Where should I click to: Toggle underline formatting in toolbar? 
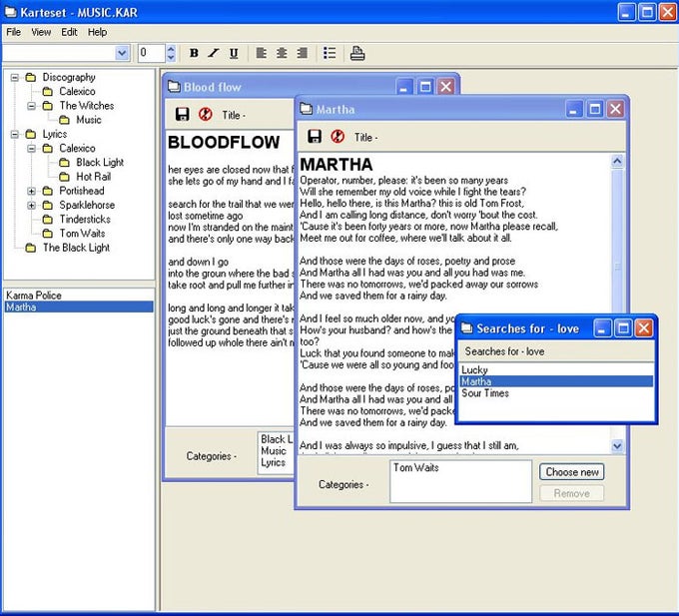click(234, 53)
